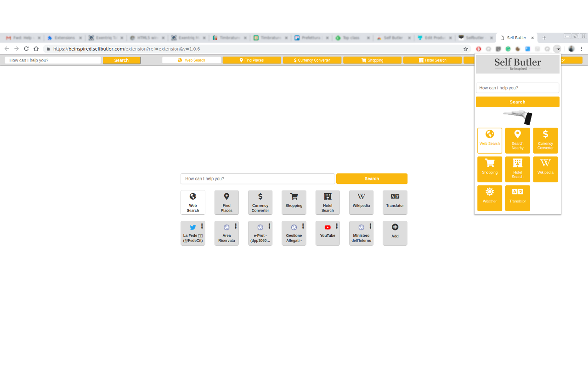Open Hotel Search tile in the popup
The width and height of the screenshot is (588, 368).
click(518, 169)
